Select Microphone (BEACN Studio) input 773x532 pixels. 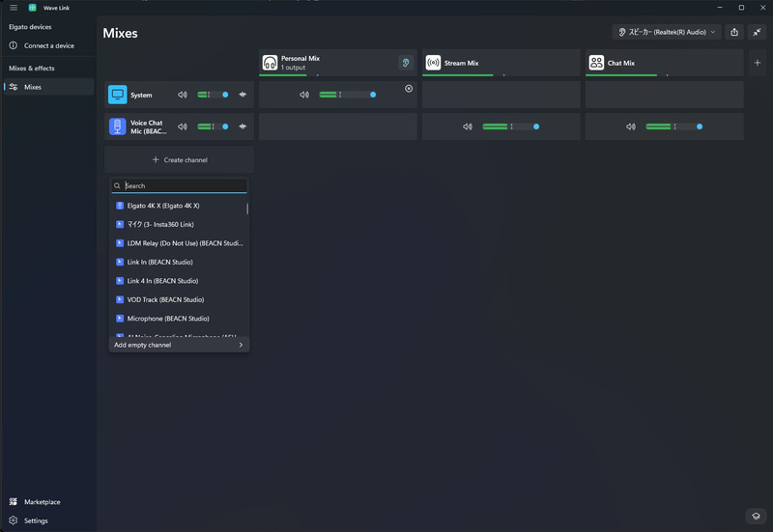179,319
